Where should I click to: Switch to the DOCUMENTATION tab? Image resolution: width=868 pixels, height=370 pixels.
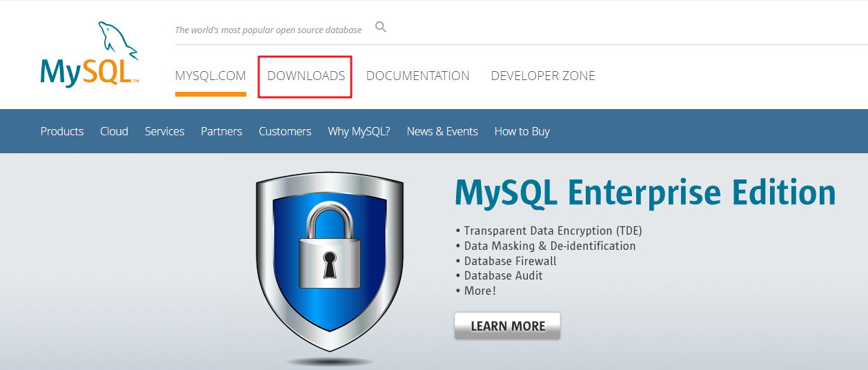click(417, 76)
